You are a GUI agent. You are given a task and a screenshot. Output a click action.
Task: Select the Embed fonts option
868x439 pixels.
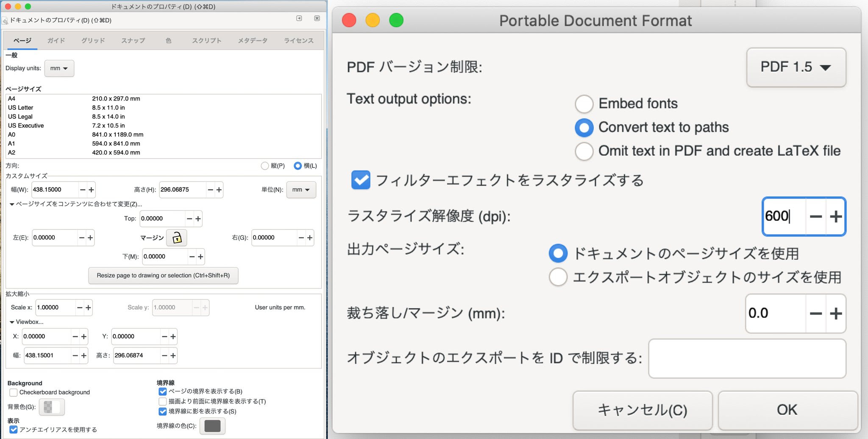tap(584, 104)
